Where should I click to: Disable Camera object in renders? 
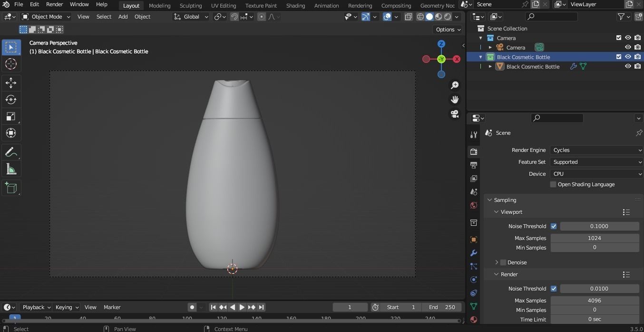638,47
